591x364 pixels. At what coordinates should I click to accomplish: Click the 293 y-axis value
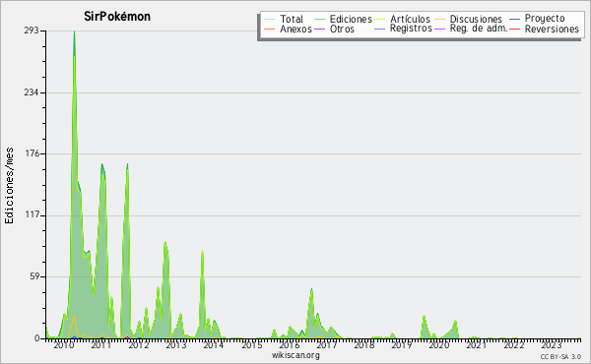pyautogui.click(x=32, y=30)
